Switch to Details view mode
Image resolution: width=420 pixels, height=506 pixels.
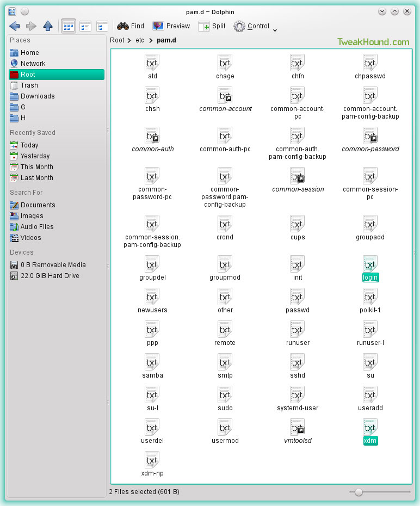point(102,26)
